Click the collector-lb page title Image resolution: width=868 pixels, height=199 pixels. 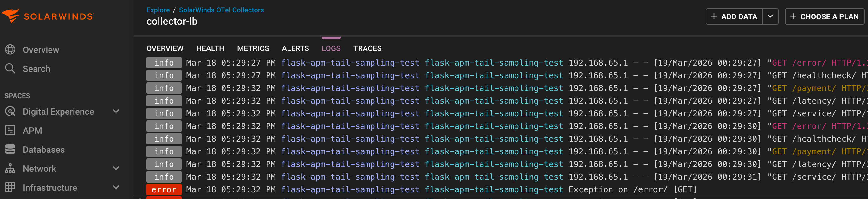coord(172,22)
